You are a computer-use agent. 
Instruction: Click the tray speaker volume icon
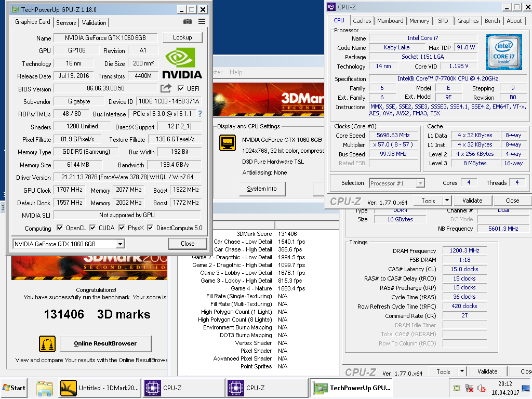click(481, 388)
